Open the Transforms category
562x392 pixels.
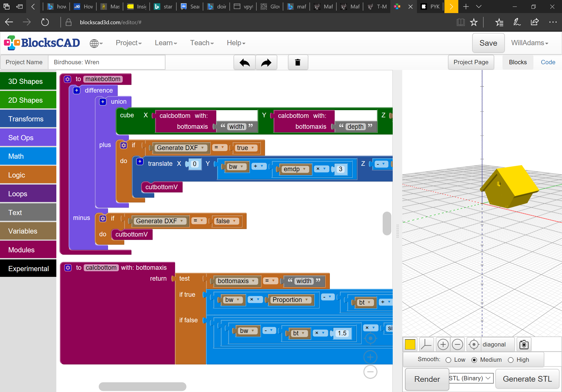pyautogui.click(x=28, y=119)
